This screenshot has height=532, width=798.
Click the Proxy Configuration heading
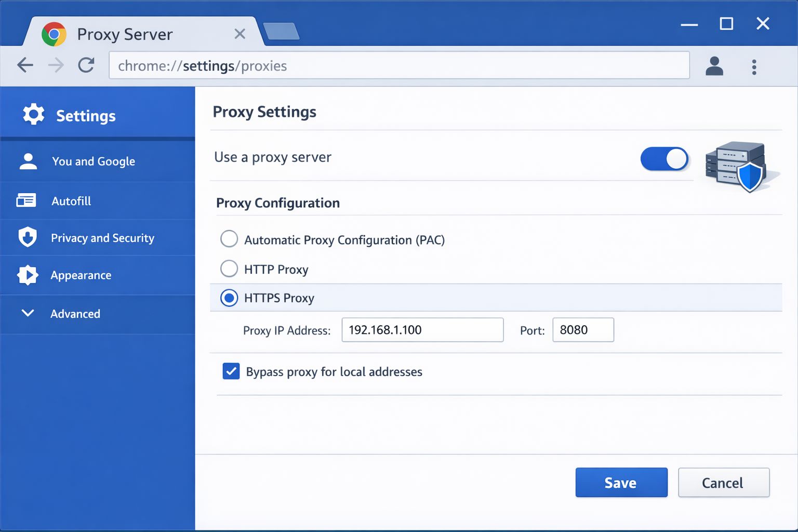pyautogui.click(x=278, y=203)
